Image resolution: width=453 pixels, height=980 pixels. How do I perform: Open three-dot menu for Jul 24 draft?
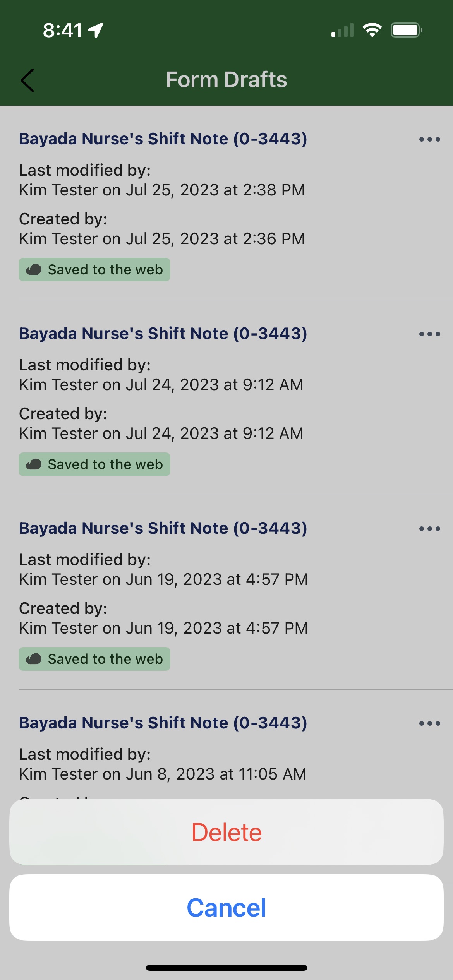click(x=429, y=334)
